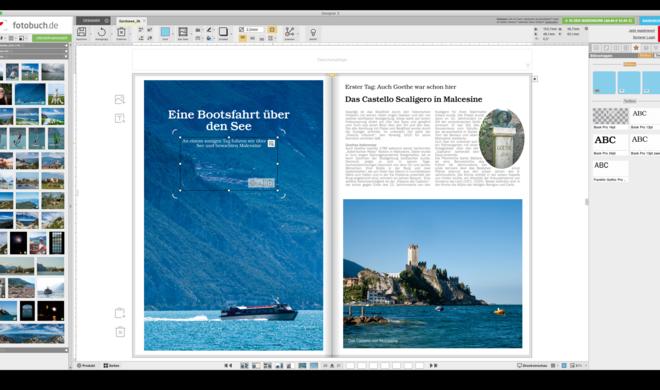This screenshot has height=390, width=660.
Task: Select the heading 'Eine Bootsfahrt über den See'
Action: 229,120
